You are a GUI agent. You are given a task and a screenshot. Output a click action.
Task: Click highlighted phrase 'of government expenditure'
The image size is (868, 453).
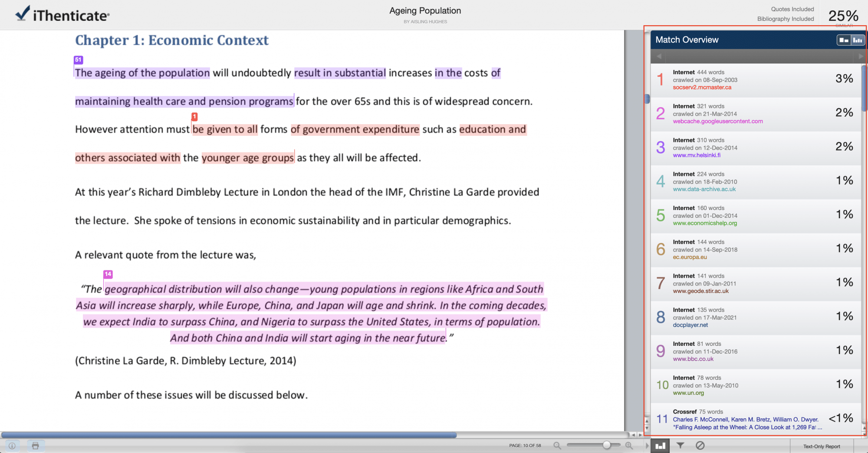point(355,129)
